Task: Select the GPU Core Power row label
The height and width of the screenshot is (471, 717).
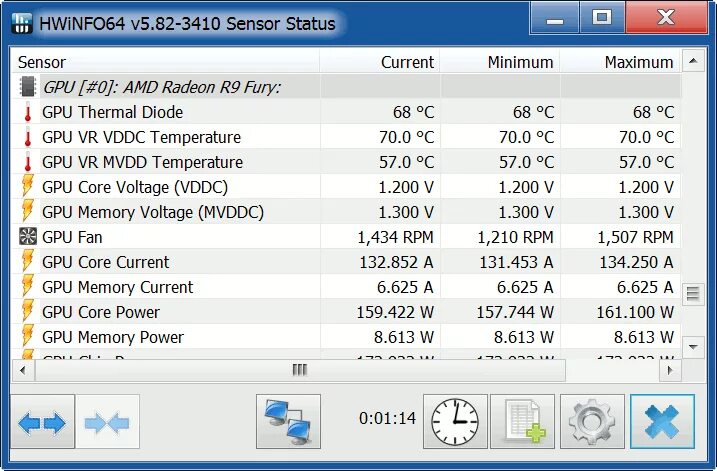Action: (x=101, y=312)
